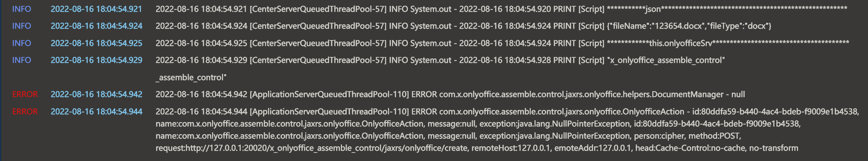Click the PRINT "x_onlyoffice_assemble_control" log message
Screen dimensions: 868x161
[x=440, y=60]
